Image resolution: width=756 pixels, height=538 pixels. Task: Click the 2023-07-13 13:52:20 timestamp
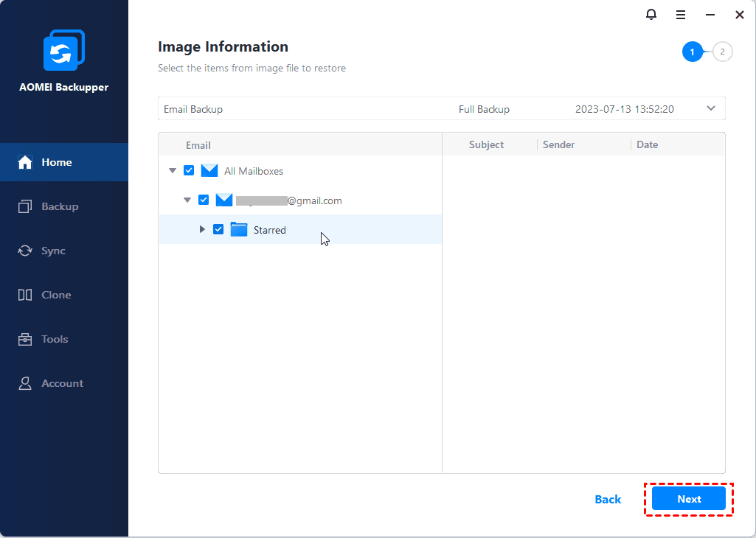[625, 109]
